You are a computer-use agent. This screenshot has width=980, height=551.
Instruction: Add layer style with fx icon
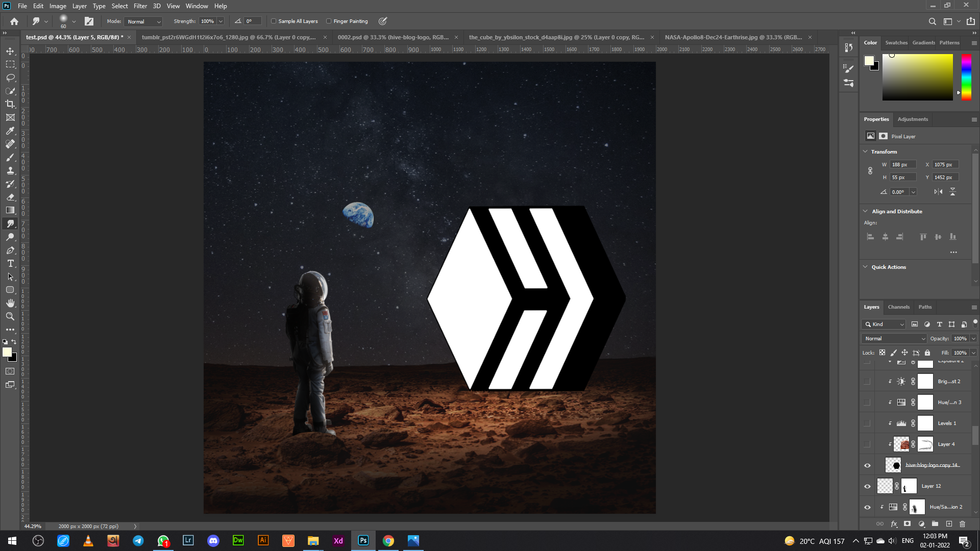click(x=894, y=524)
